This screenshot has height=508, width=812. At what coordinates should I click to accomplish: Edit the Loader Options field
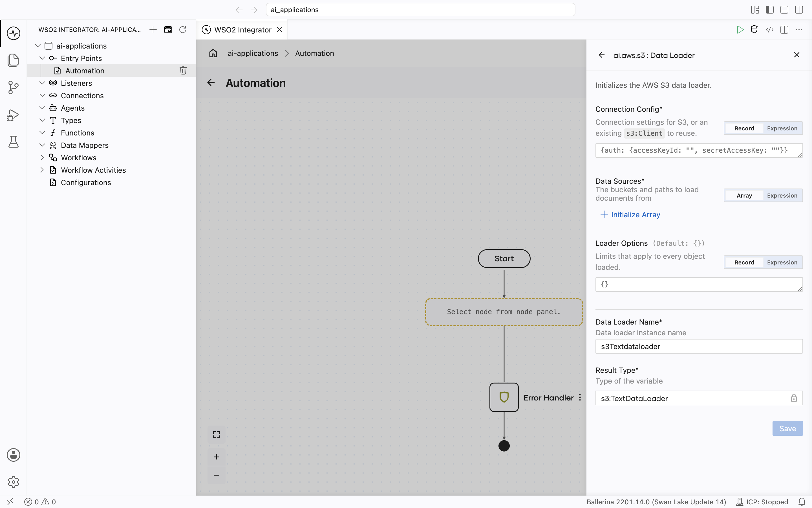point(699,284)
